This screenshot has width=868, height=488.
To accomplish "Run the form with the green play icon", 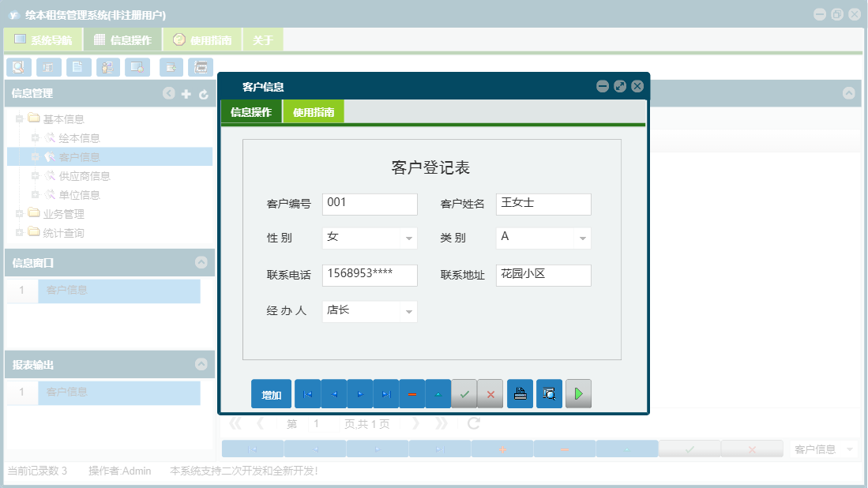I will (578, 393).
